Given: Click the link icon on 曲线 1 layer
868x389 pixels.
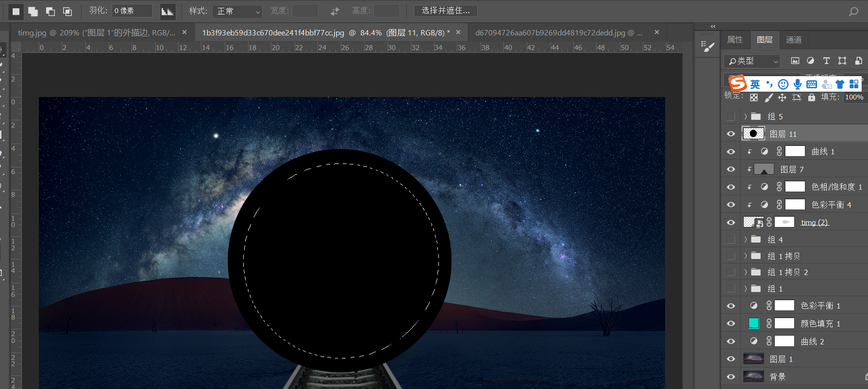Looking at the screenshot, I should [x=779, y=151].
